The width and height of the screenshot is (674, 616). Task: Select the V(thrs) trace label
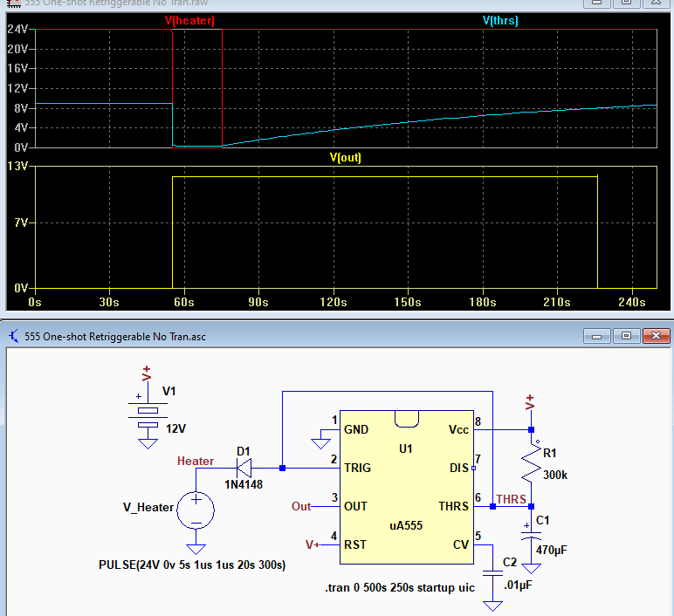[x=500, y=21]
